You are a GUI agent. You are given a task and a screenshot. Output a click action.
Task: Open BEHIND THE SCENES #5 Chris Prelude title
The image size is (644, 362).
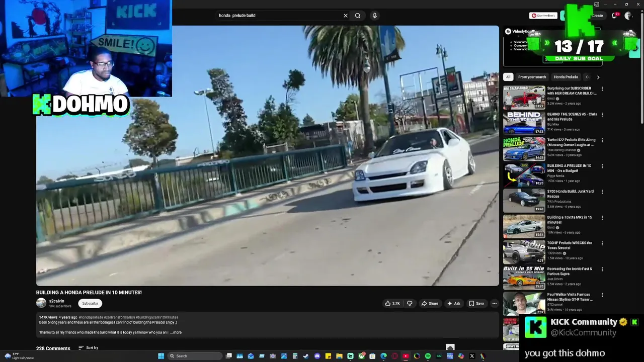click(572, 117)
